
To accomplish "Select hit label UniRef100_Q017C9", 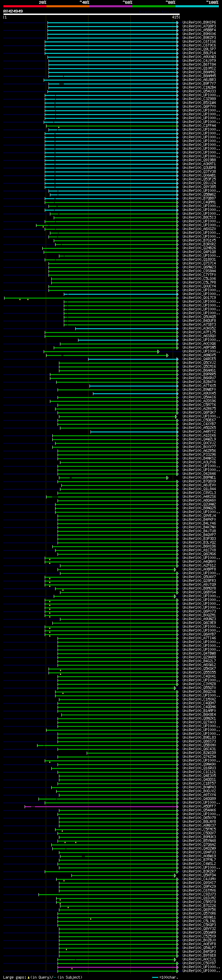I will [199, 298].
